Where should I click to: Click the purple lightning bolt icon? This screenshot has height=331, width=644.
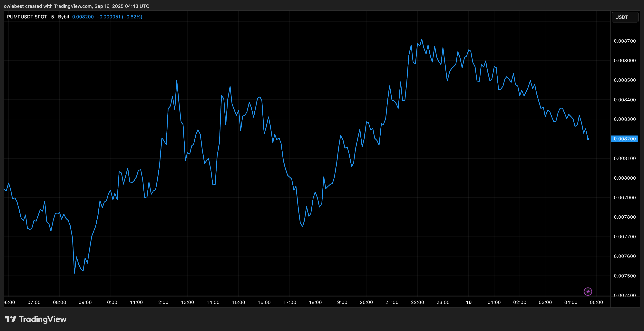(x=588, y=291)
